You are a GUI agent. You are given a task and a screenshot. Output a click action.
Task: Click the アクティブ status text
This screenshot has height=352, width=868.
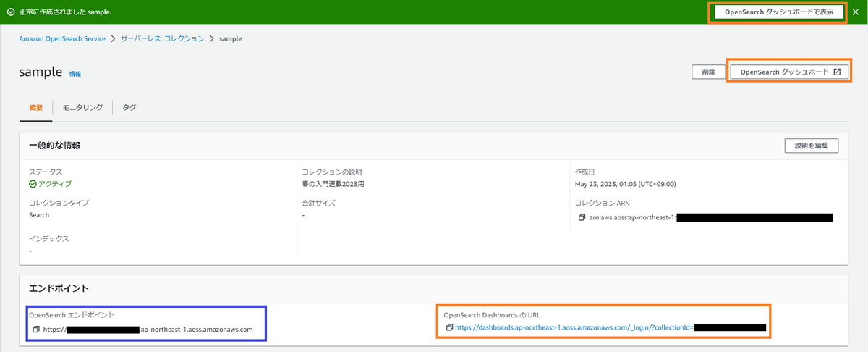pyautogui.click(x=54, y=184)
